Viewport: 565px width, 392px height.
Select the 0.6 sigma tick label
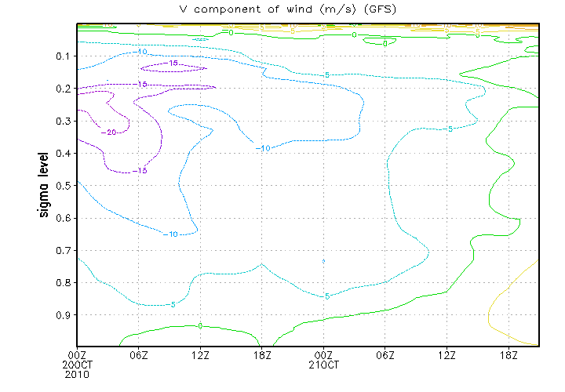tap(64, 218)
